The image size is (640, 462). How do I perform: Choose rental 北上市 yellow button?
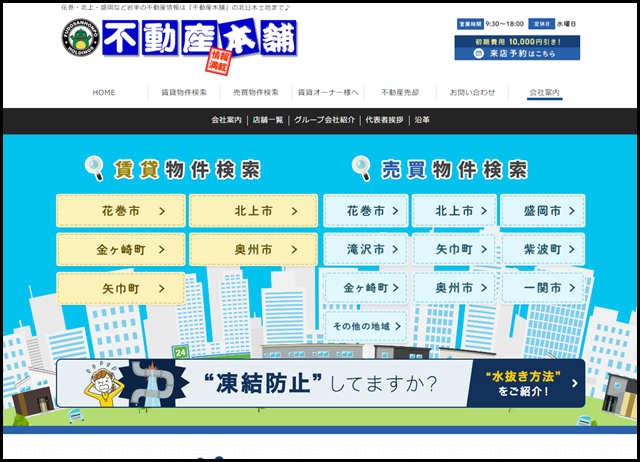(x=253, y=211)
